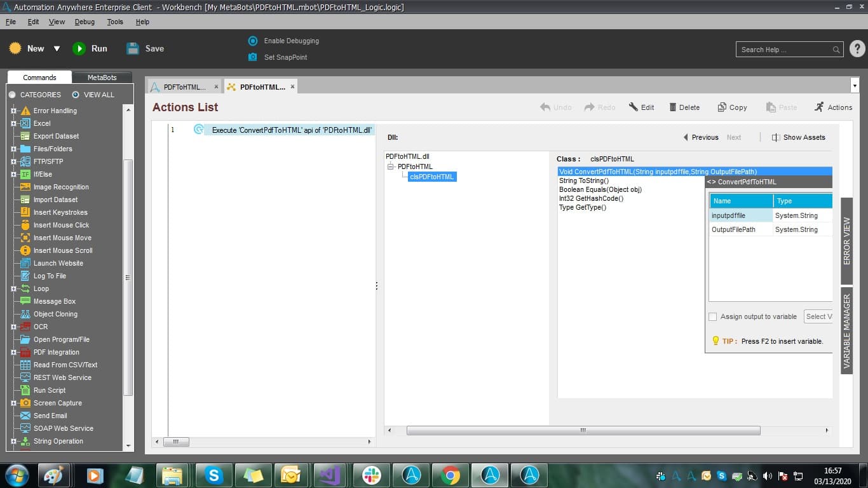Click the SOAP Web Service command icon
The height and width of the screenshot is (488, 868).
[x=25, y=428]
